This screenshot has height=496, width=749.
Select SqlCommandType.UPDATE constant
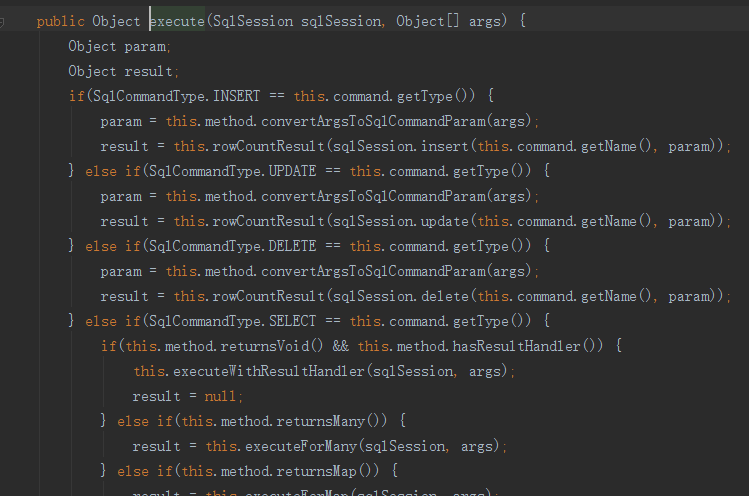(x=232, y=171)
